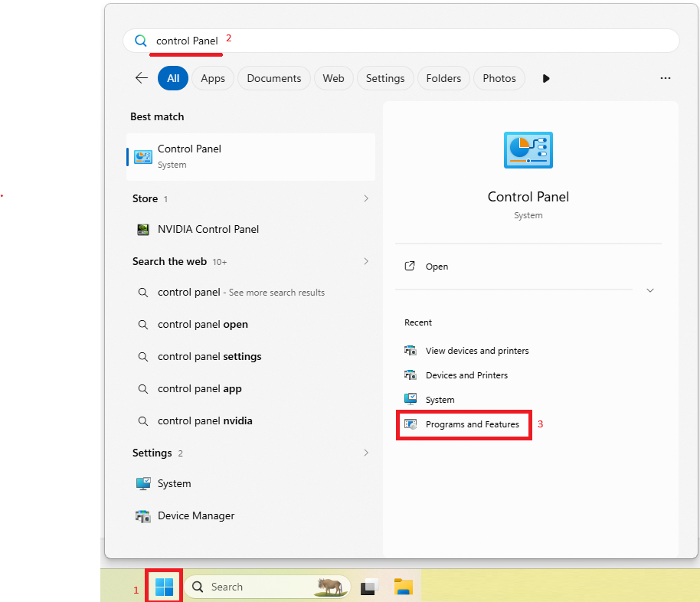
Task: Click the large Control Panel icon
Action: [528, 150]
